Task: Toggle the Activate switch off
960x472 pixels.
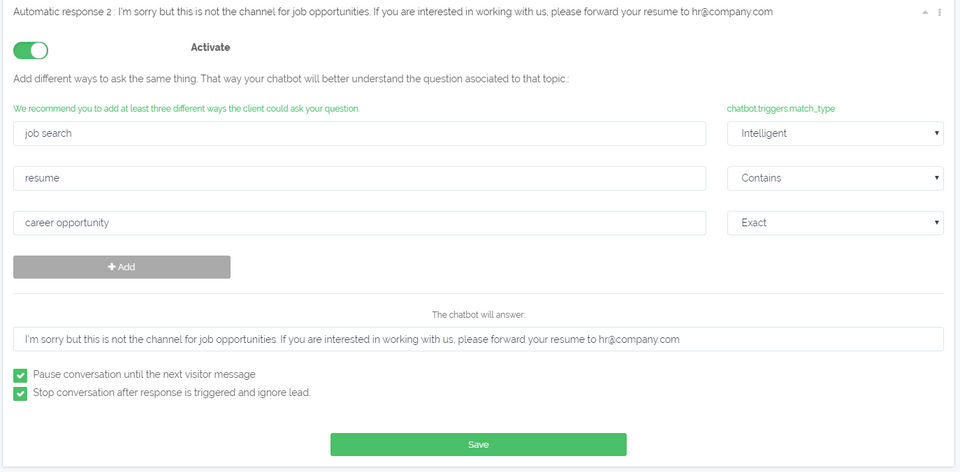Action: tap(31, 50)
